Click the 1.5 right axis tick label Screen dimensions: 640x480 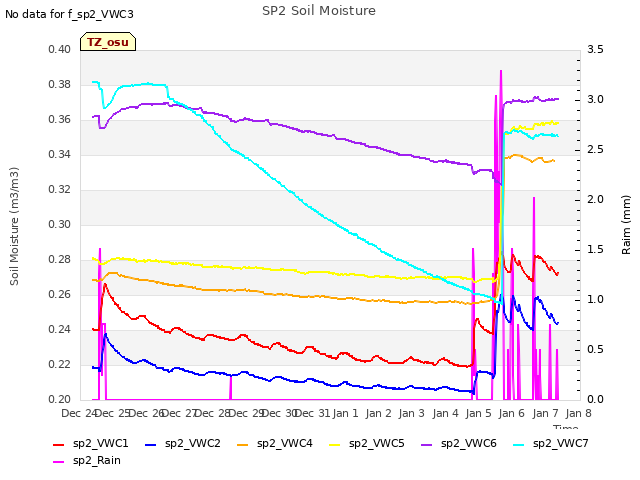[595, 250]
